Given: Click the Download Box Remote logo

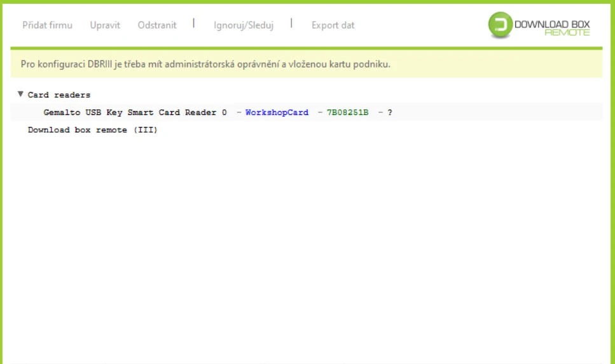Looking at the screenshot, I should 539,25.
